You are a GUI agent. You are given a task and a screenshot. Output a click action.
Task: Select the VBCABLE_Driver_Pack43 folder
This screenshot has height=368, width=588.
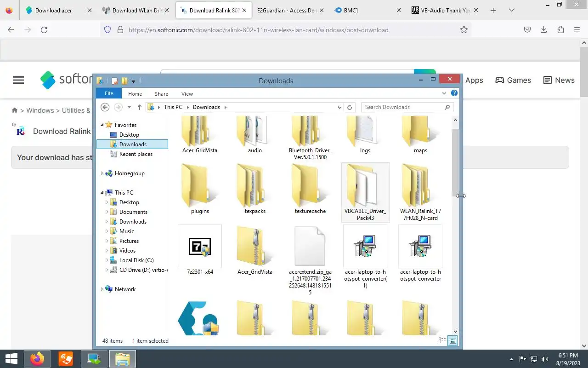365,192
